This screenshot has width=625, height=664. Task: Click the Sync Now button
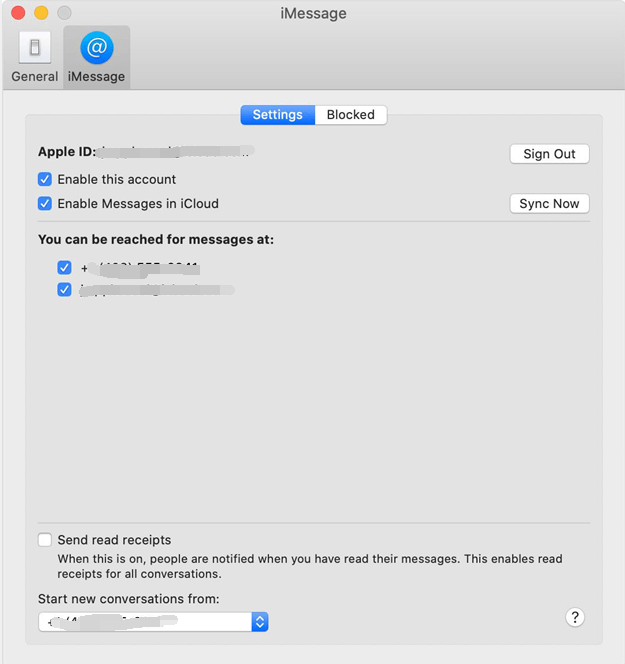tap(549, 204)
